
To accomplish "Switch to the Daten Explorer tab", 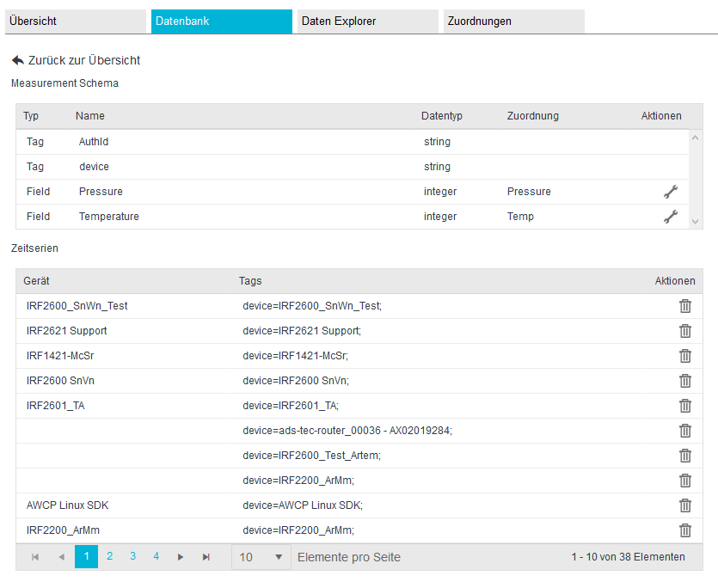I will point(368,21).
